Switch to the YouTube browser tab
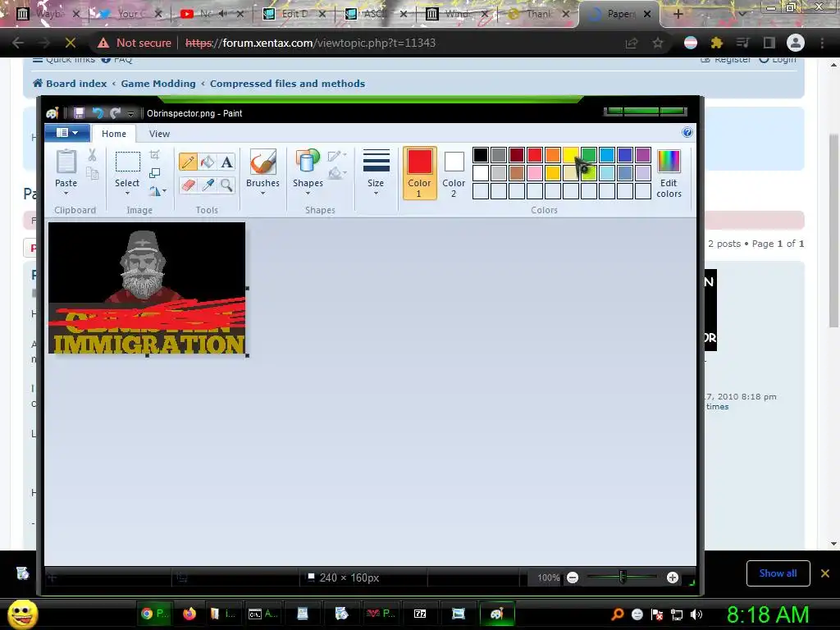The height and width of the screenshot is (630, 840). click(212, 14)
